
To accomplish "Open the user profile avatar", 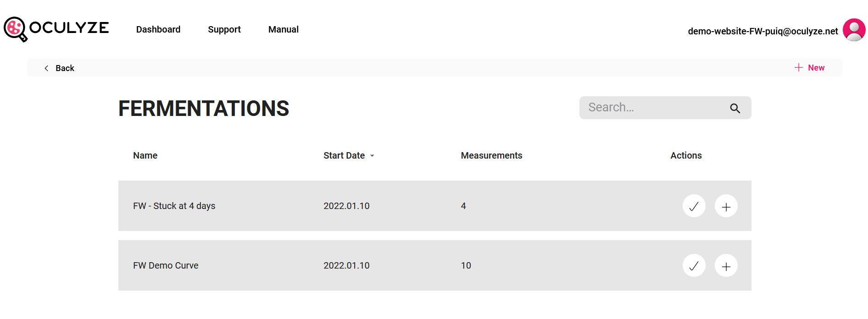I will point(854,30).
